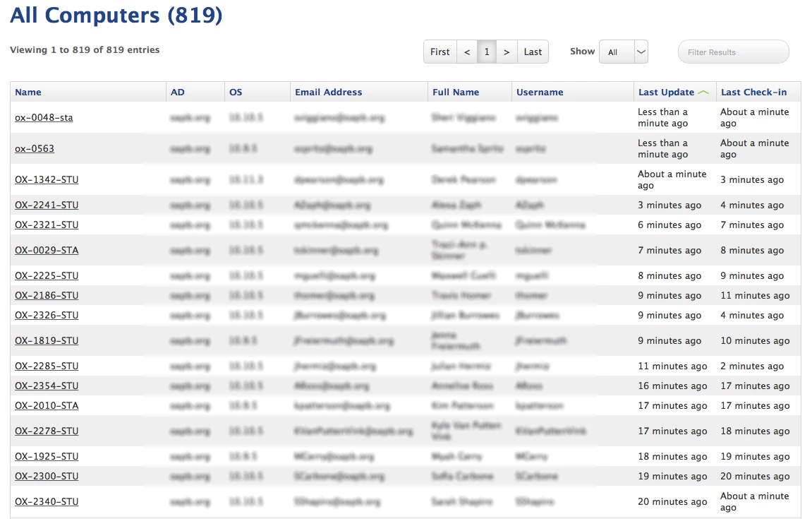
Task: Click '10 minutes ago' in OX-1819-STU row
Action: (755, 340)
